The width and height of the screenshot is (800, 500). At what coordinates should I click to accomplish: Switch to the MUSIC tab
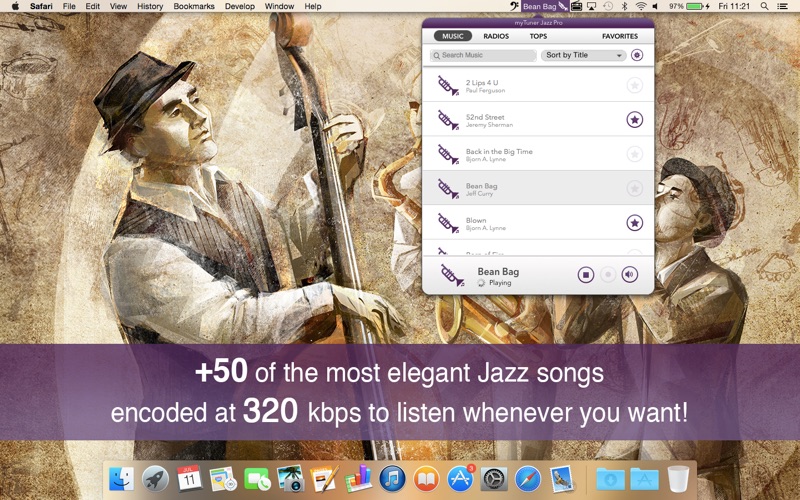pos(453,36)
